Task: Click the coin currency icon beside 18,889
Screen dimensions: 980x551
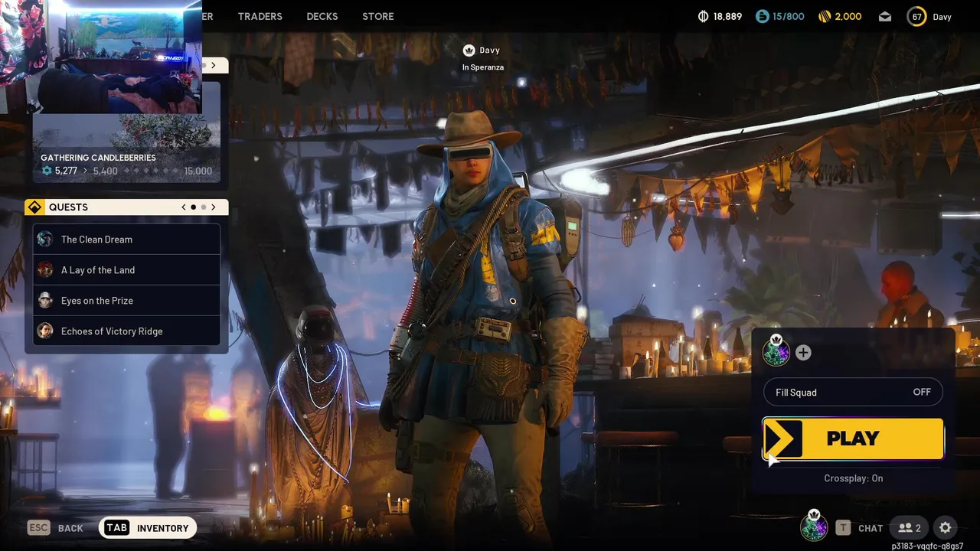Action: [704, 16]
